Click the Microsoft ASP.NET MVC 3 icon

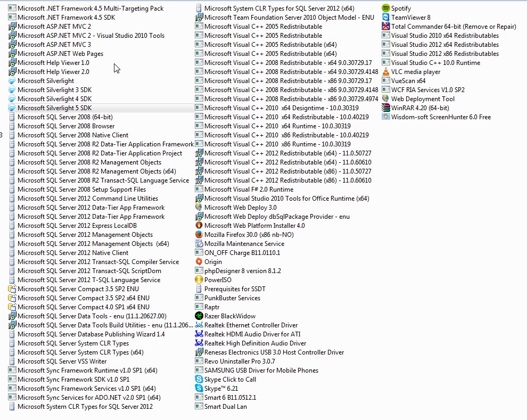point(12,44)
